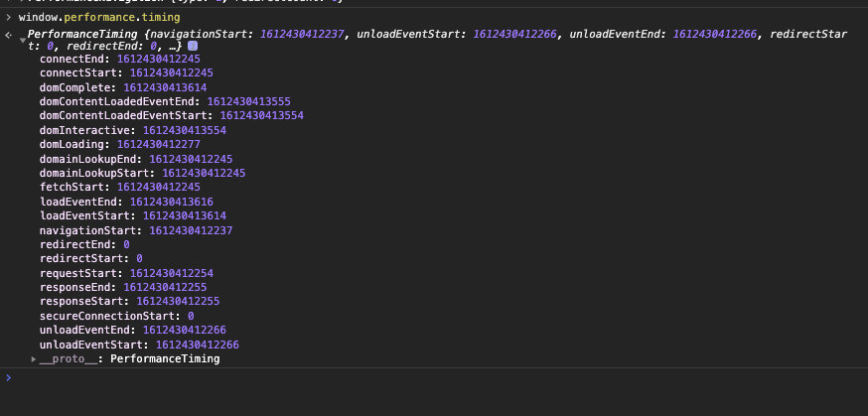This screenshot has width=868, height=416.
Task: Expand the __proto__ PerformanceTiming entry
Action: [x=34, y=359]
